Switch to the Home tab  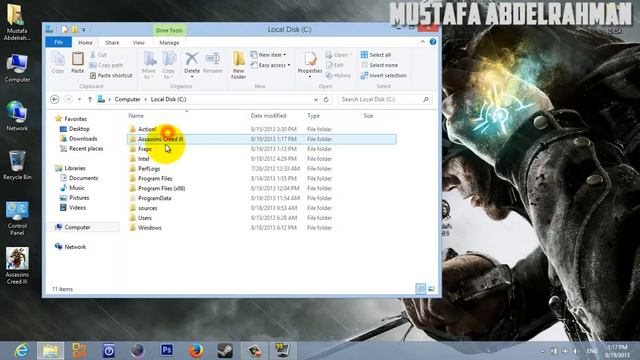click(x=85, y=42)
